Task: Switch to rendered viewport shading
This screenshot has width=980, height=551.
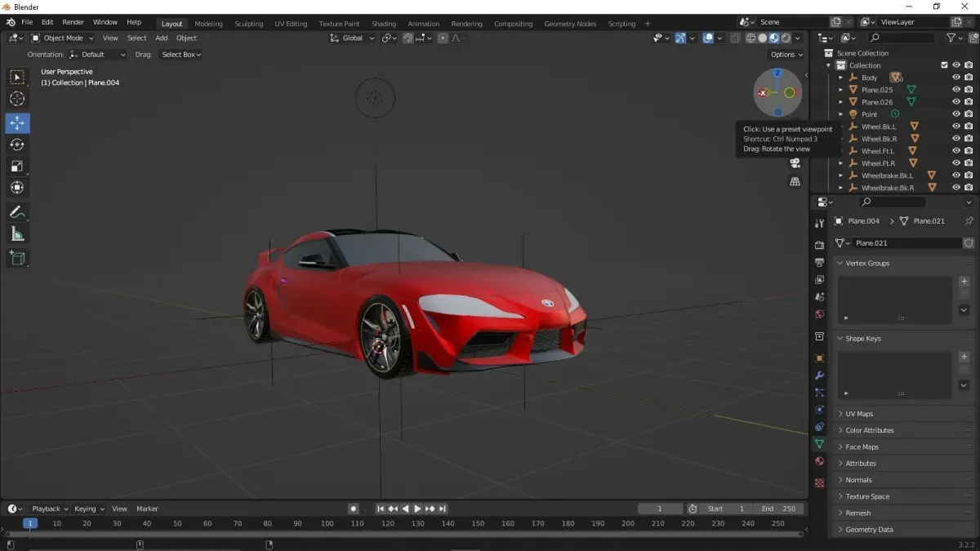Action: pos(786,38)
